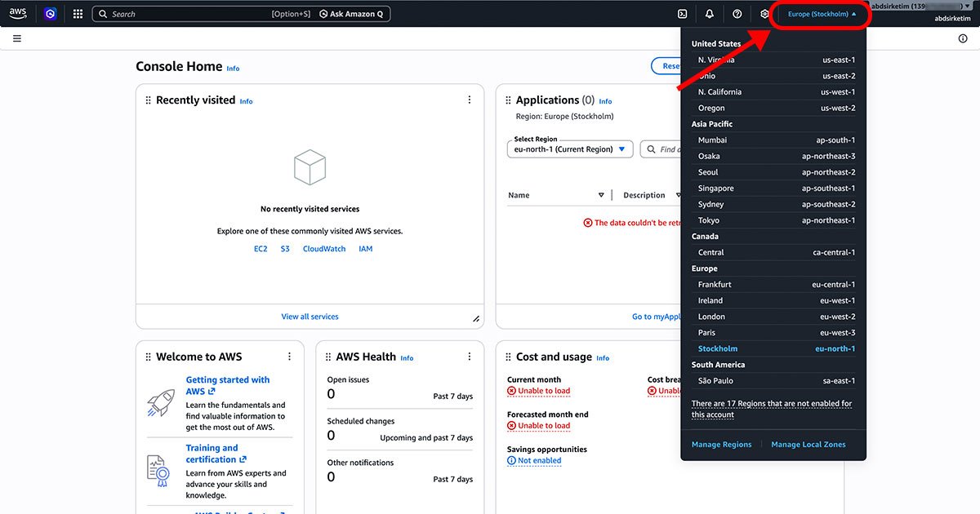Click AWS Health Info link
The image size is (980, 514).
tap(407, 358)
